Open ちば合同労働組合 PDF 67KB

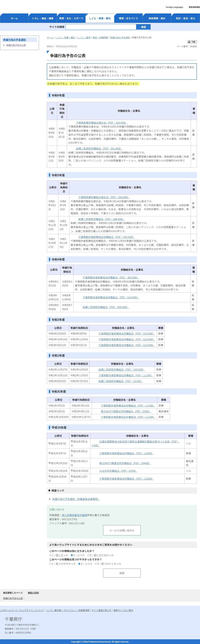tap(118, 471)
